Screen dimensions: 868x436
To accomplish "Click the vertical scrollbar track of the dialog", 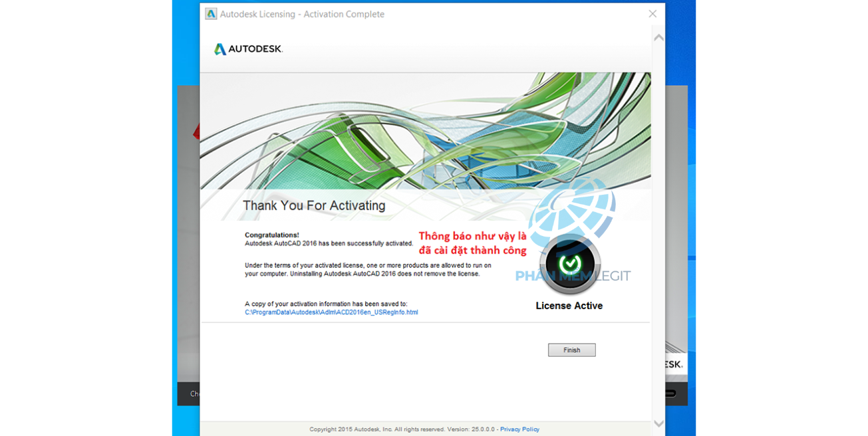I will (658, 226).
